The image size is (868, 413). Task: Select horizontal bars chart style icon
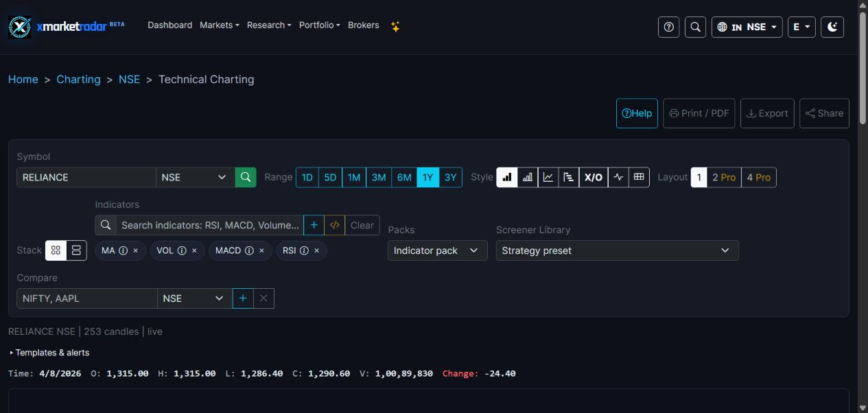point(569,177)
